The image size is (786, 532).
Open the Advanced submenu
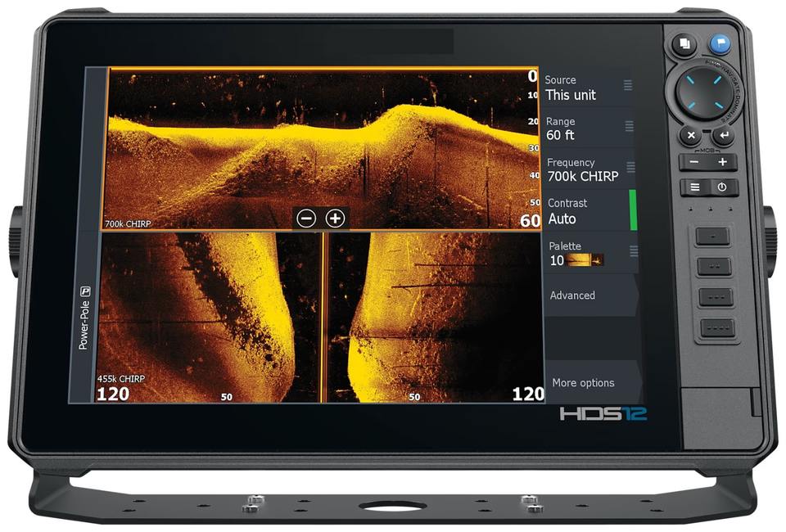tap(591, 295)
